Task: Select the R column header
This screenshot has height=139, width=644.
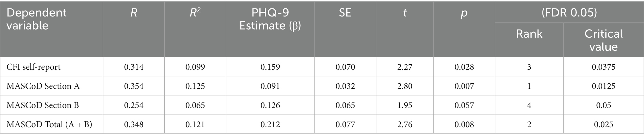Action: pyautogui.click(x=134, y=13)
